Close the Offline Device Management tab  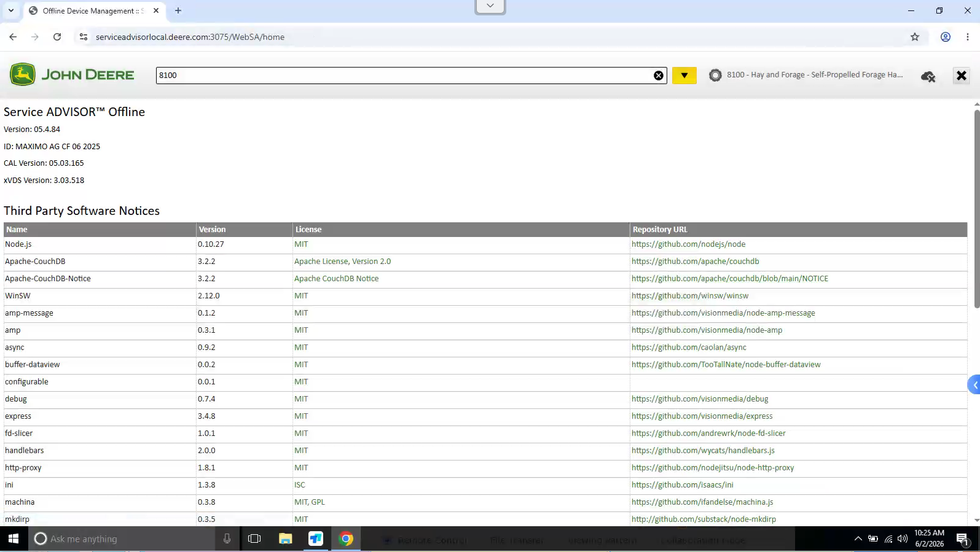(156, 10)
